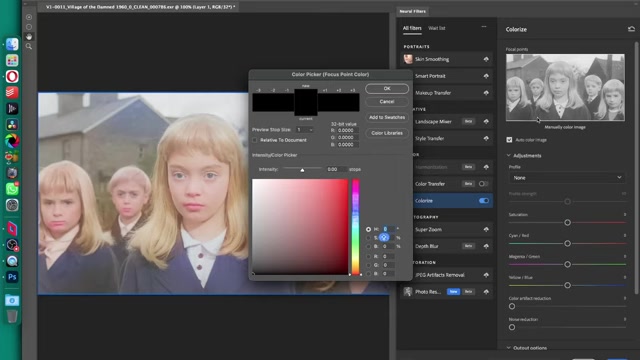This screenshot has height=360, width=640.
Task: Download the Photo Restoration filter
Action: pyautogui.click(x=486, y=292)
